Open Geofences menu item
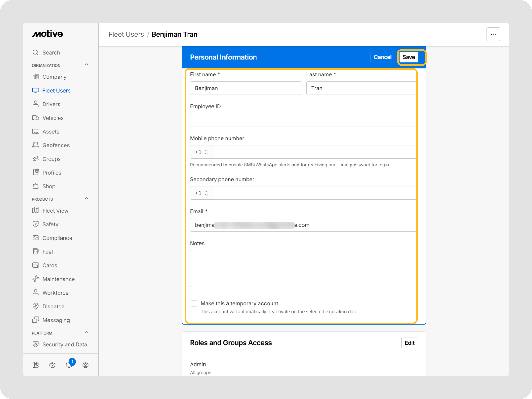 (x=56, y=145)
